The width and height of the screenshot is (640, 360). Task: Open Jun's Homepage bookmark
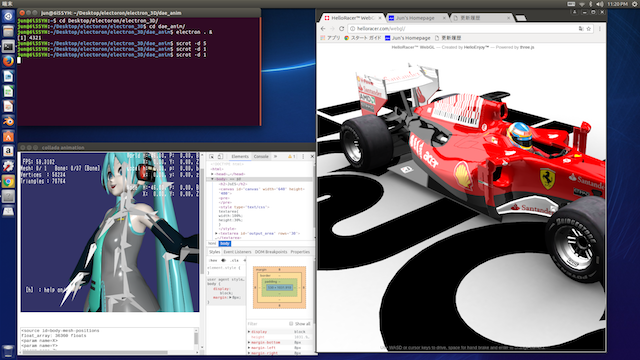(408, 38)
